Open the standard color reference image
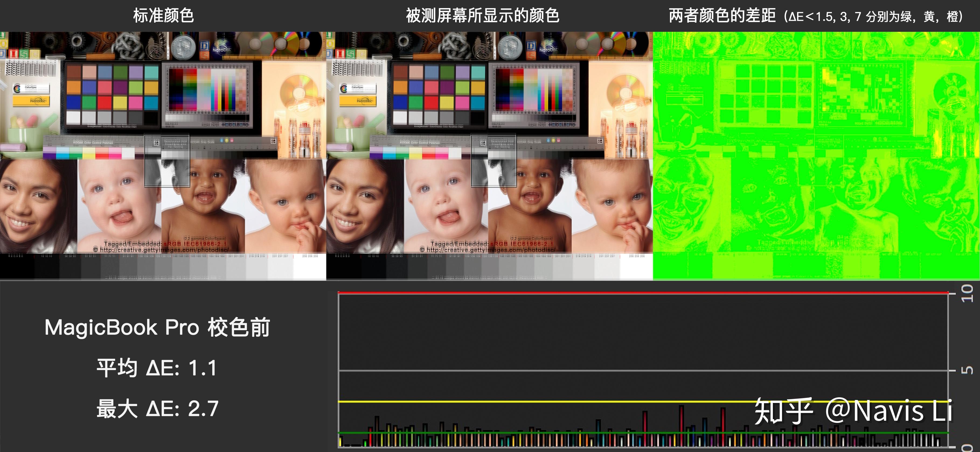 pyautogui.click(x=163, y=156)
